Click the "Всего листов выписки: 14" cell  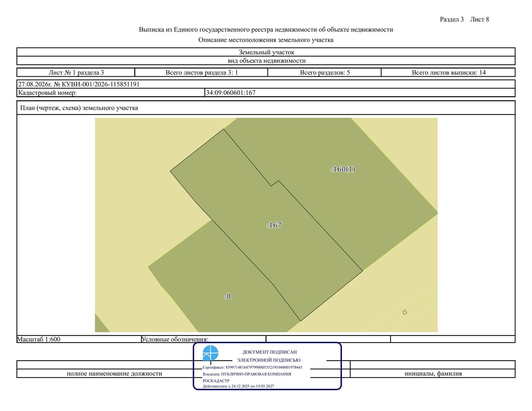click(448, 72)
